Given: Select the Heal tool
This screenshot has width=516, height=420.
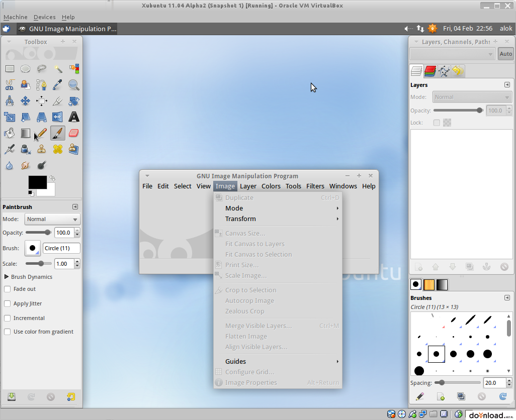Looking at the screenshot, I should (x=58, y=149).
